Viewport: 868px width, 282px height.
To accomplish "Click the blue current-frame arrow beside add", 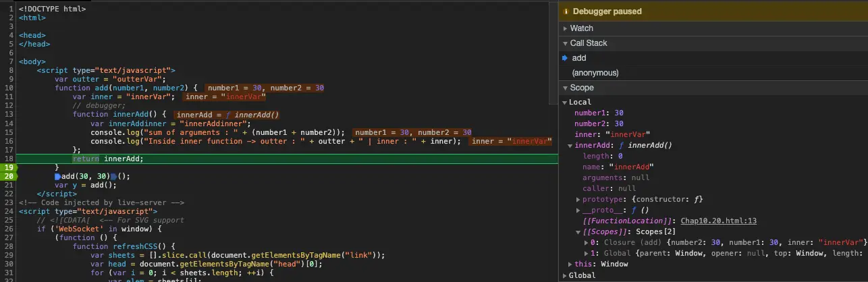I will [x=565, y=58].
